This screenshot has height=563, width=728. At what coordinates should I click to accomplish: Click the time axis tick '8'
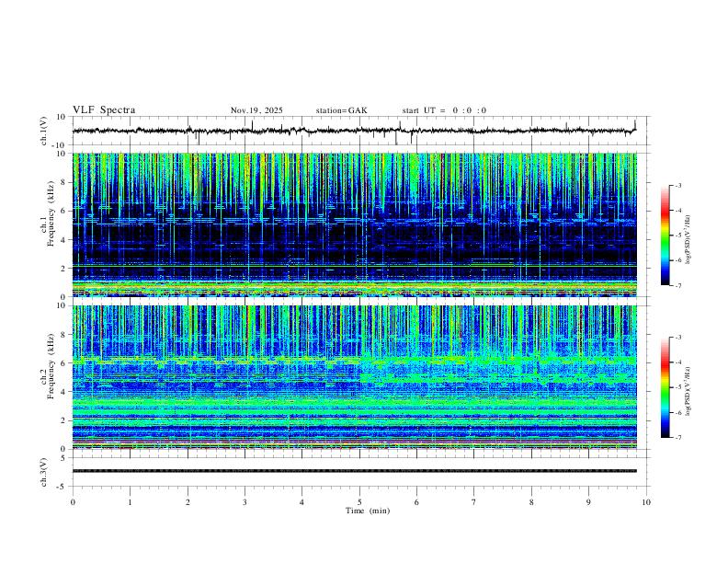pyautogui.click(x=531, y=502)
